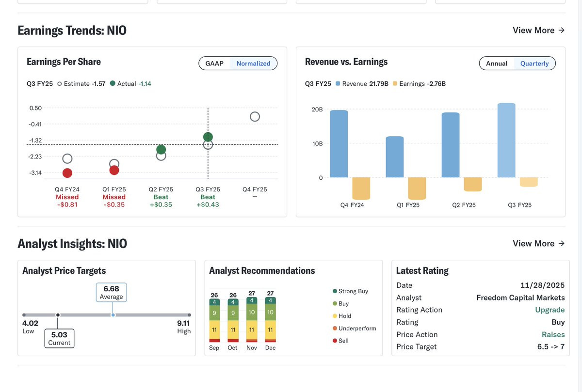The image size is (582, 392).
Task: Click the 6.68 Average price target box
Action: (112, 293)
